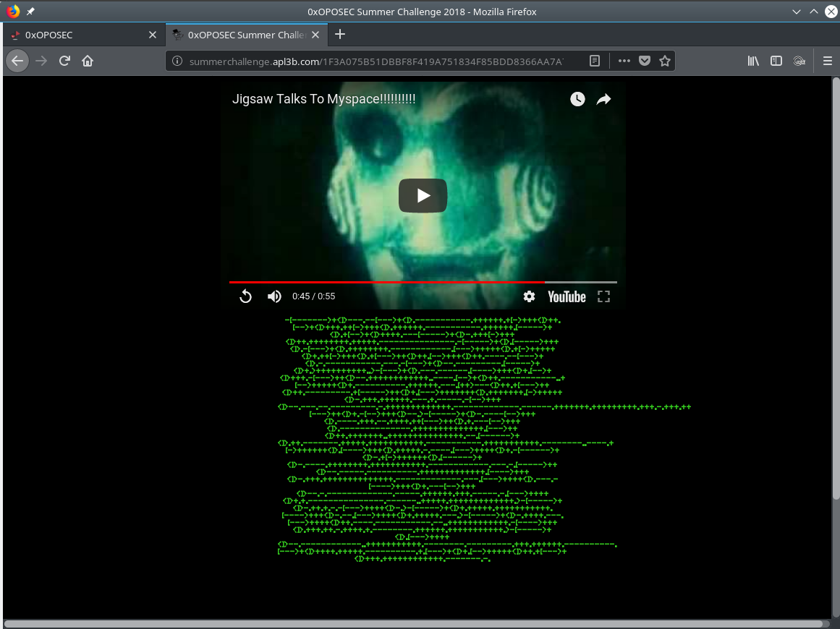This screenshot has width=840, height=629.
Task: Open the Firefox hamburger menu
Action: click(x=828, y=61)
